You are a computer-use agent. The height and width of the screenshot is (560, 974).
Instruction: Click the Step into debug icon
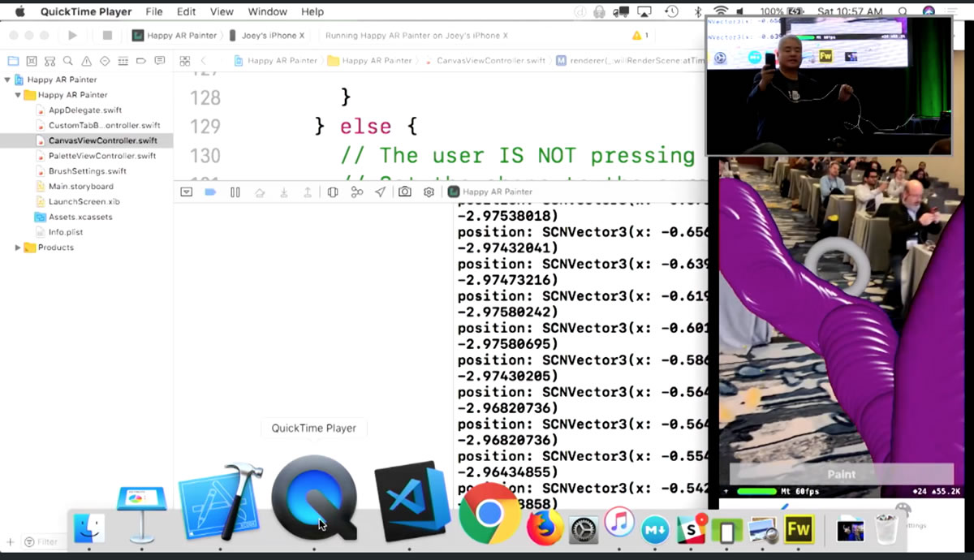click(x=284, y=192)
